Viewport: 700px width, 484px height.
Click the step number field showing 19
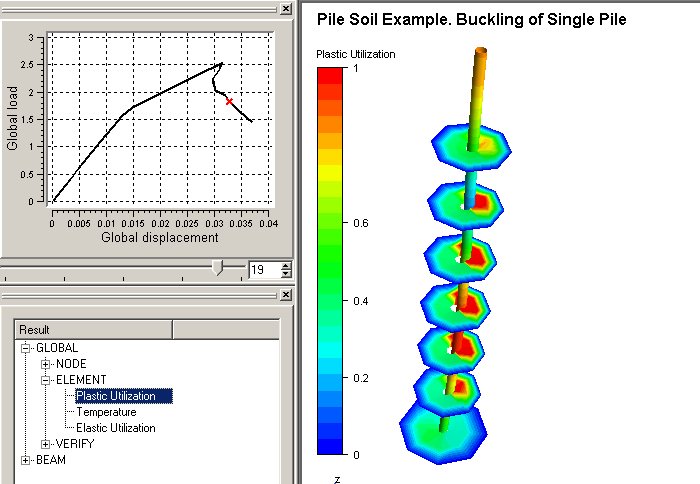click(x=263, y=269)
